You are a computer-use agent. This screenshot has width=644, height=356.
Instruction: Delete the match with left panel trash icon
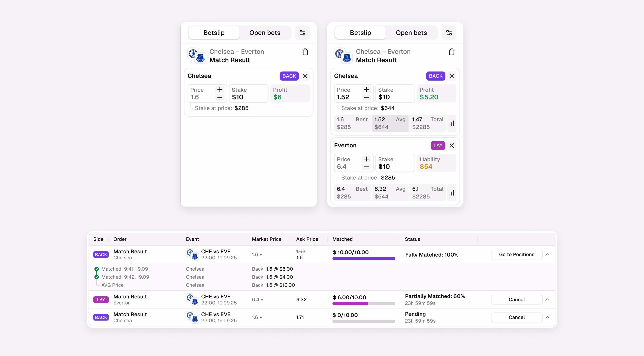(x=305, y=52)
